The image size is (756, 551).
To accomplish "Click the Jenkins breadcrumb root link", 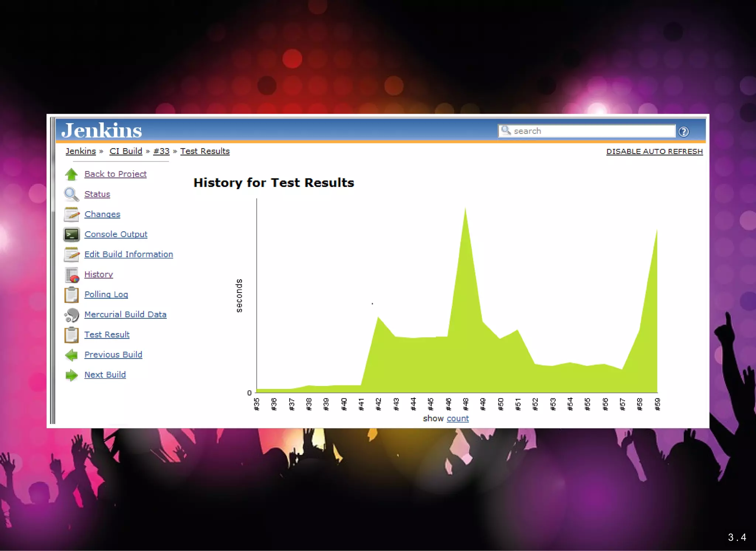I will point(80,151).
